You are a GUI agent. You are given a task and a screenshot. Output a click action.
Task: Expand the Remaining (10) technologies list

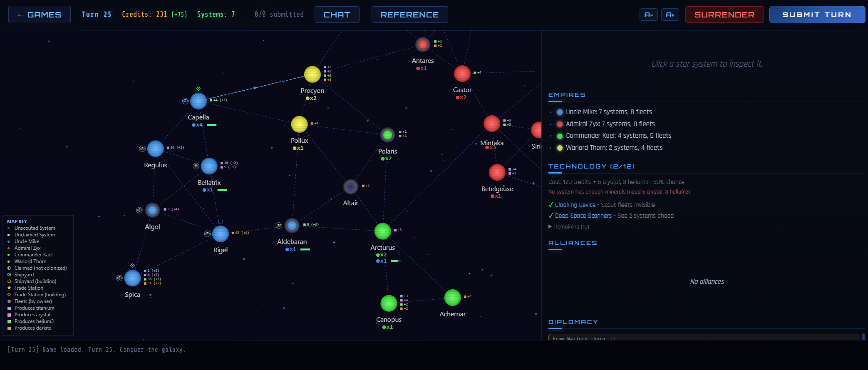coord(569,227)
